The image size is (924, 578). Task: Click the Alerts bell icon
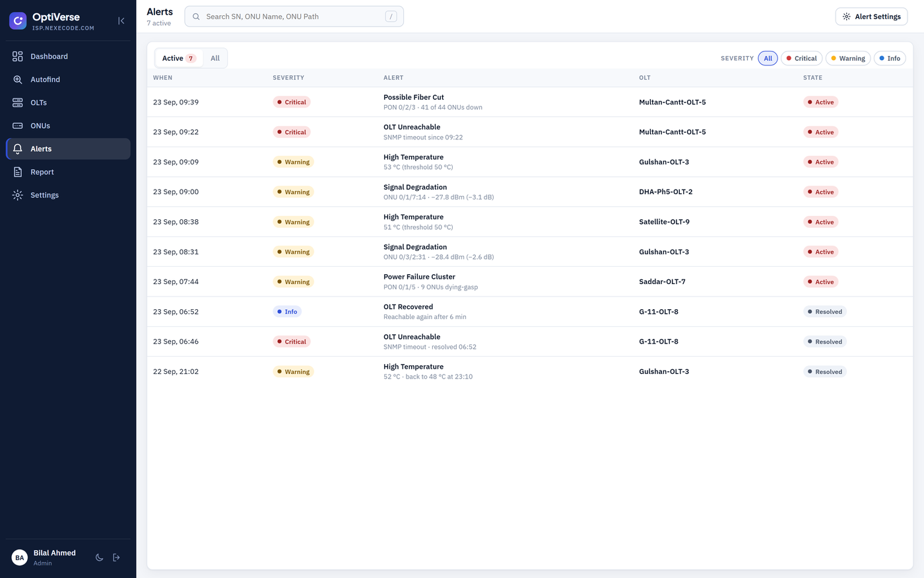[x=18, y=149]
